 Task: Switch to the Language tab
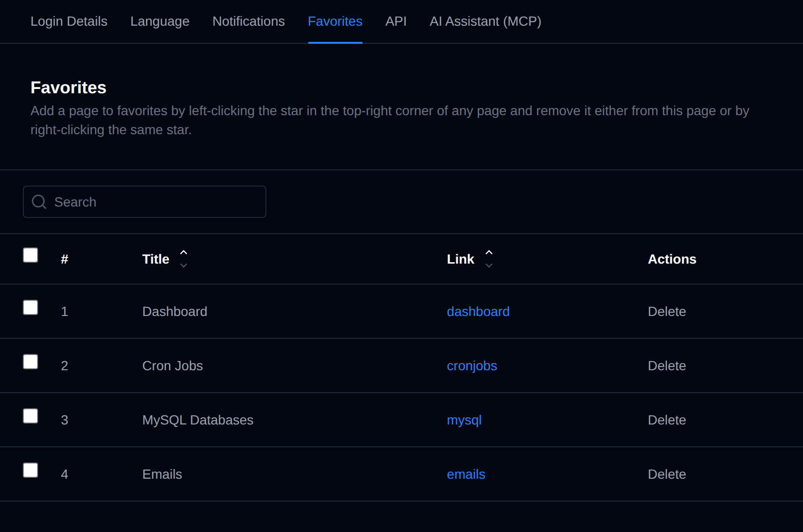(x=160, y=21)
